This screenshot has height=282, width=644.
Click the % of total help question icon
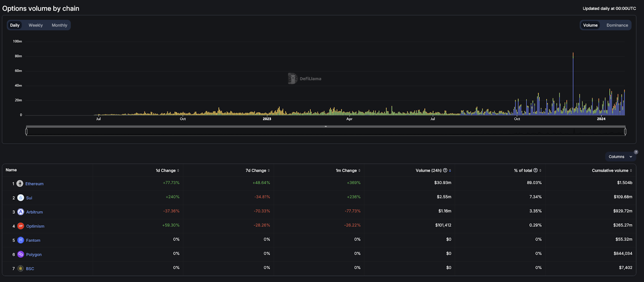(x=535, y=170)
